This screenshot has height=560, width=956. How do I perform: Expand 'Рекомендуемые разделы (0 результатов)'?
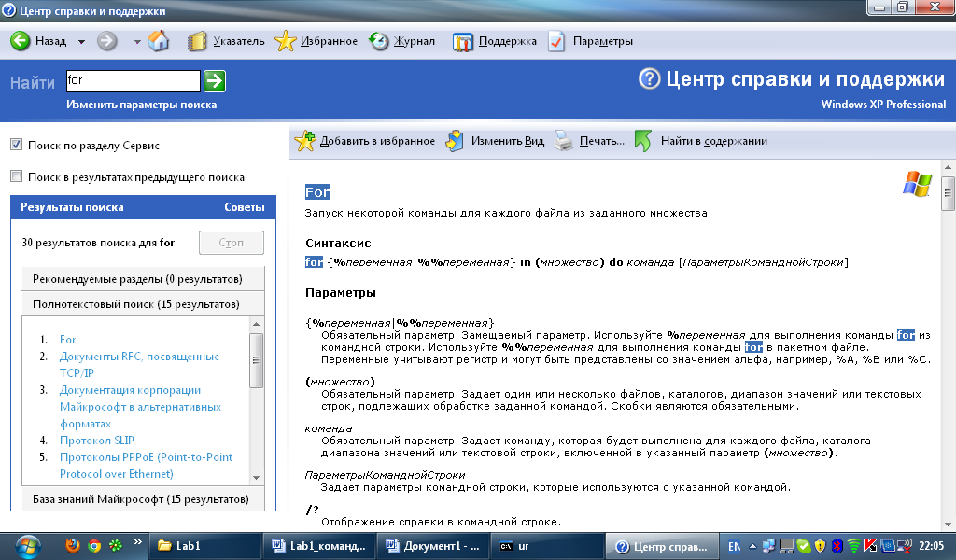point(143,279)
